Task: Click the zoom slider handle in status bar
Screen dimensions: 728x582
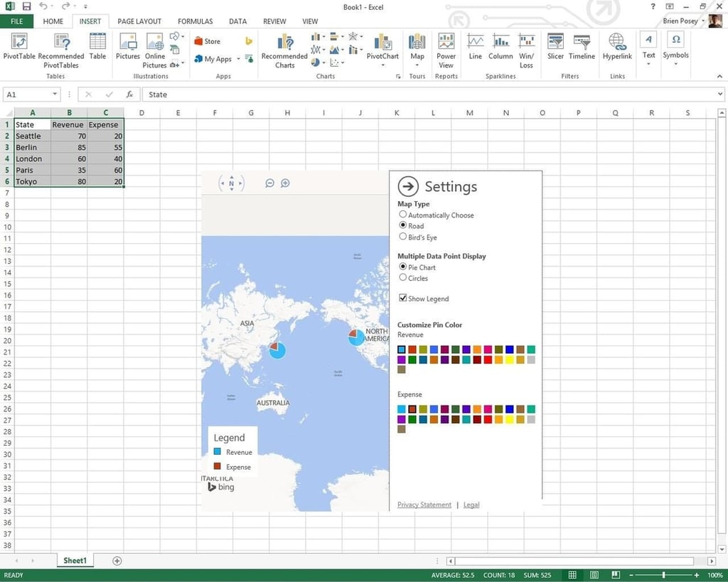Action: click(663, 575)
